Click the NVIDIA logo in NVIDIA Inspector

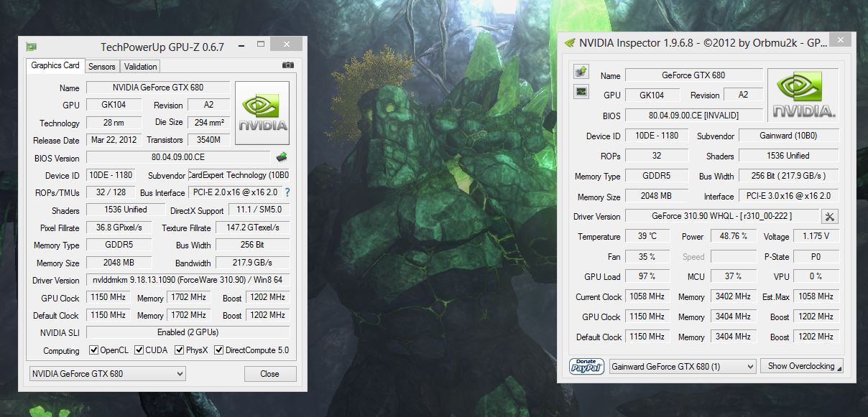[803, 95]
